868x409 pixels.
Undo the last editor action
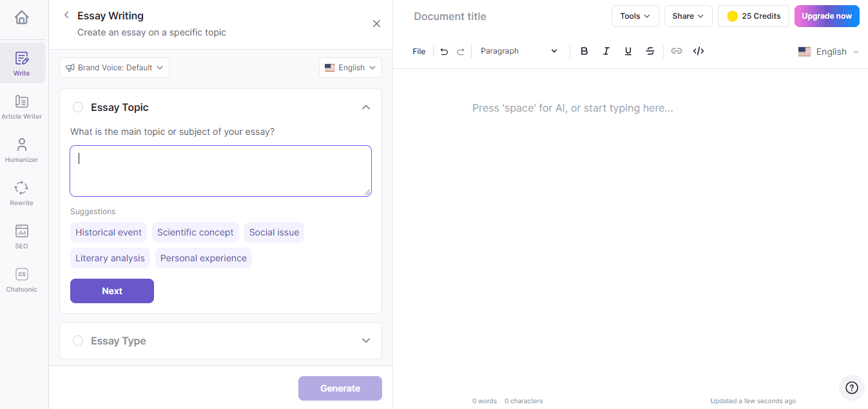click(x=444, y=52)
